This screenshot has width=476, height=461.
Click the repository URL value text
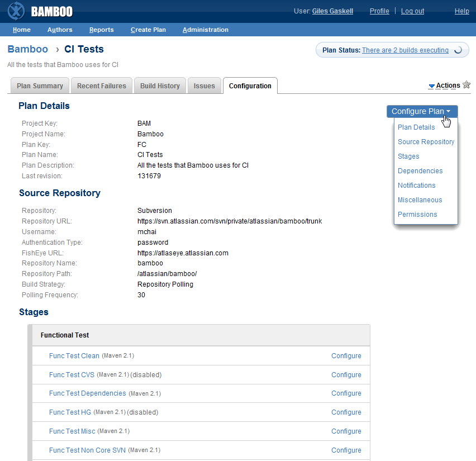point(230,221)
